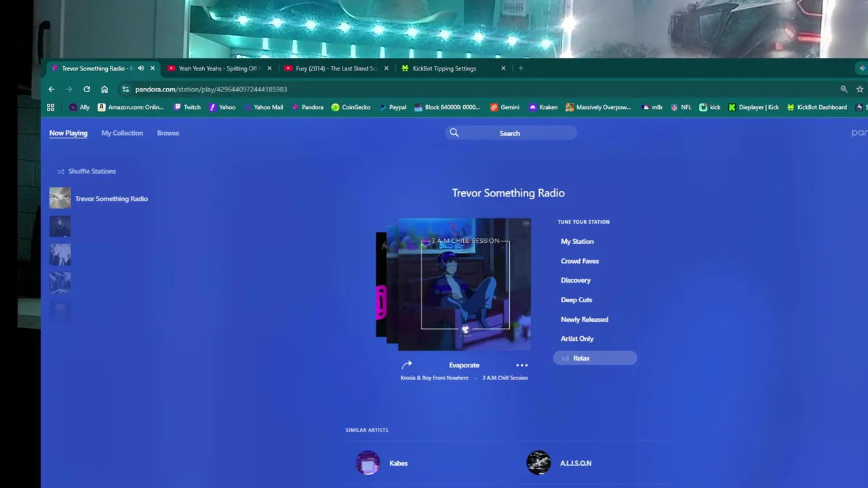Open the My Collection tab
The width and height of the screenshot is (868, 488).
tap(122, 133)
